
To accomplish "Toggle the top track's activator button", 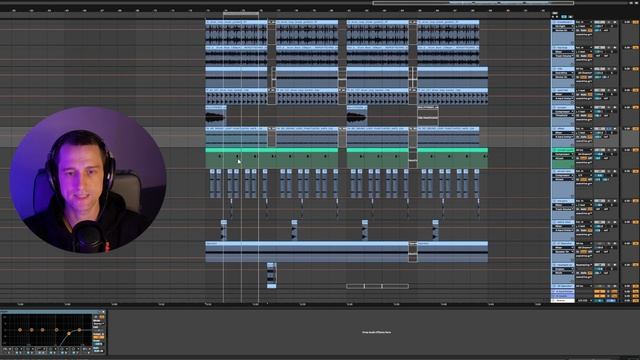I will (600, 22).
